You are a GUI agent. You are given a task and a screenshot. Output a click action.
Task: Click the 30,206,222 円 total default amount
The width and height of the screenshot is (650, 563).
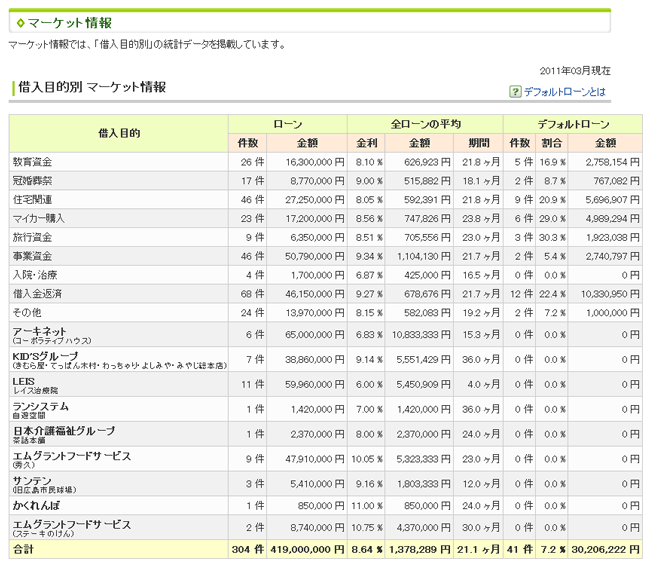coord(606,550)
